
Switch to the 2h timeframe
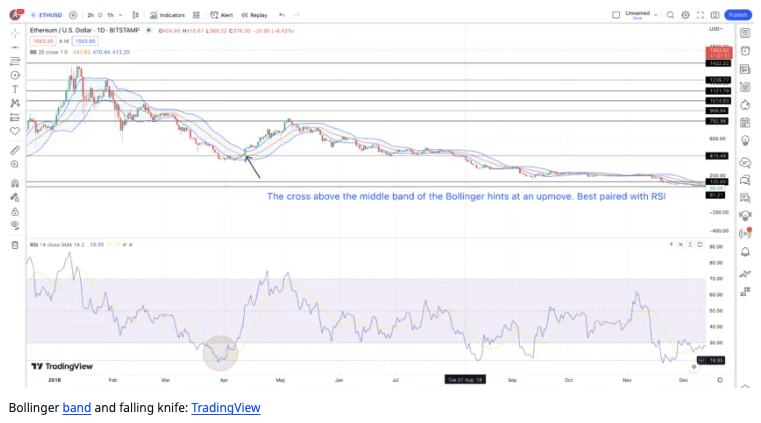pos(90,15)
